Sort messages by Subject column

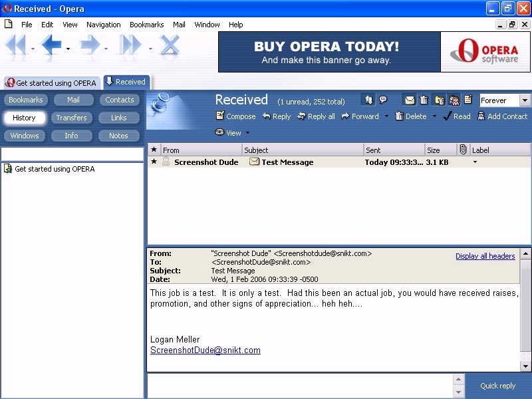(x=303, y=150)
